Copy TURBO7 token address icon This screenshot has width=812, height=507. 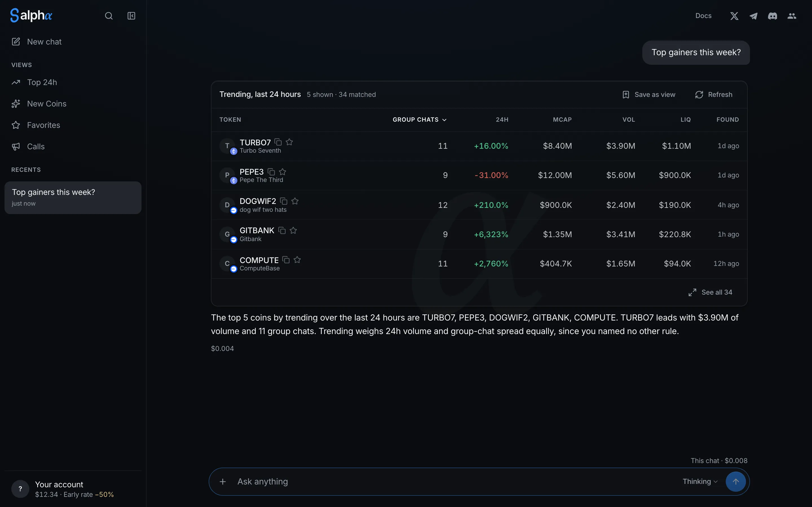tap(278, 142)
